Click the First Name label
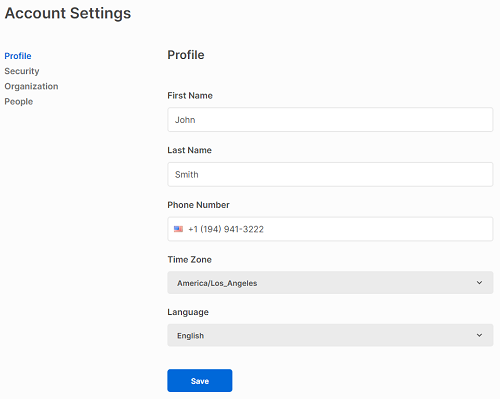 190,96
